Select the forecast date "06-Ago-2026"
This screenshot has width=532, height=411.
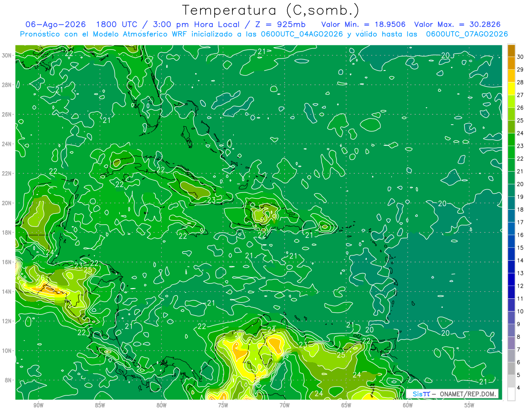[x=55, y=24]
